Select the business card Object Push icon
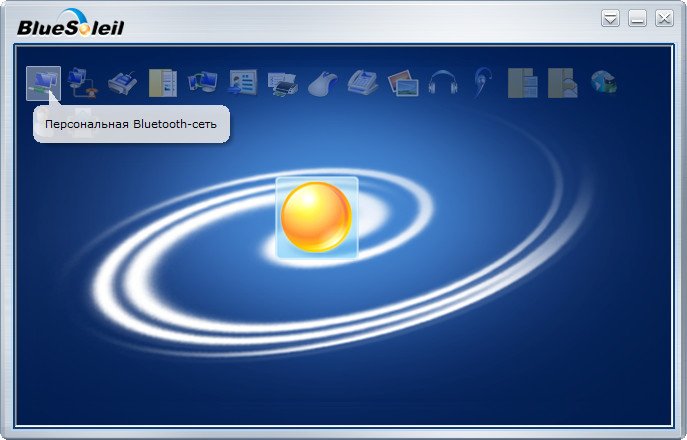The height and width of the screenshot is (440, 687). 243,82
